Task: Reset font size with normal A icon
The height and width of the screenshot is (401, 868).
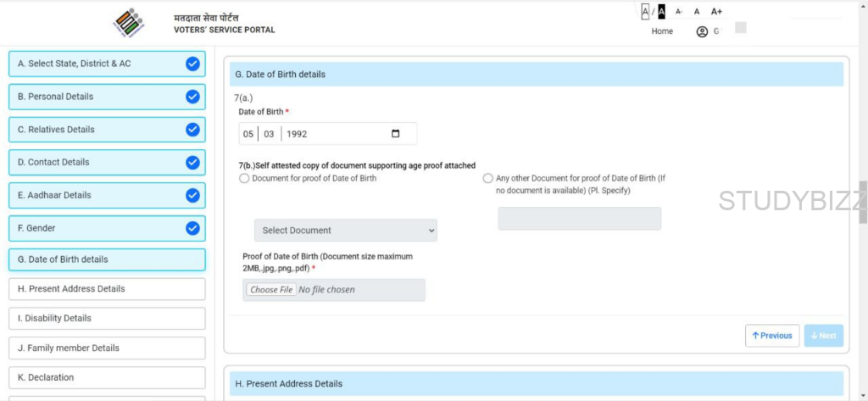Action: click(697, 11)
